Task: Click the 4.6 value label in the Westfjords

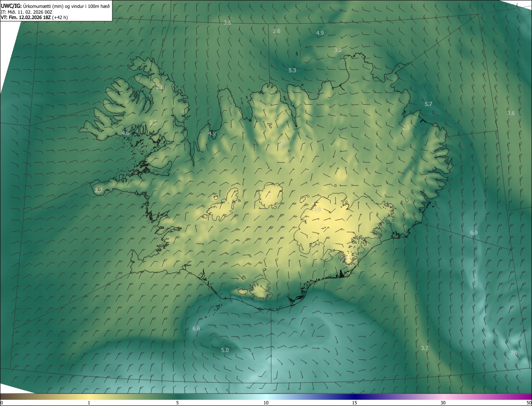Action: [126, 133]
